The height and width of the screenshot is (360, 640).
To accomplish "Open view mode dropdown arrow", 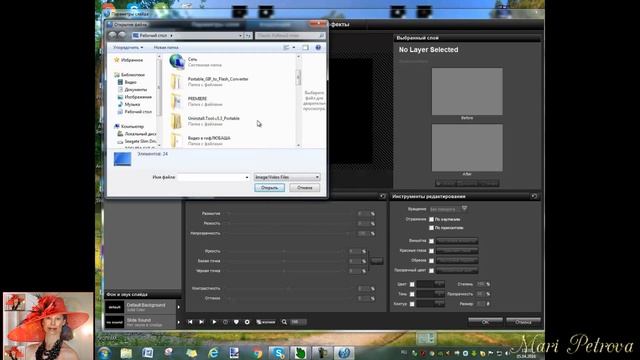I will tap(293, 48).
